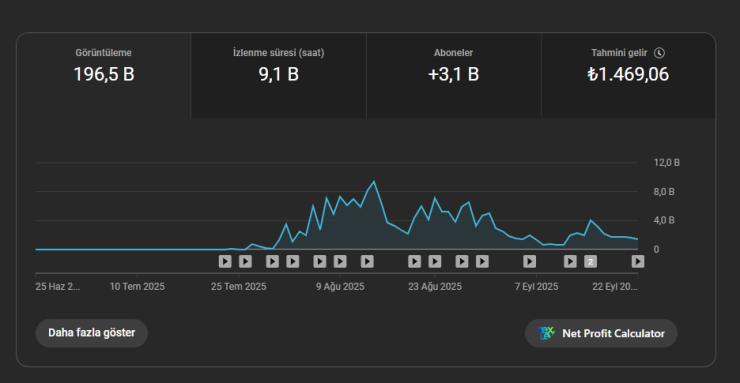Click the video marker showing number 2

[590, 261]
